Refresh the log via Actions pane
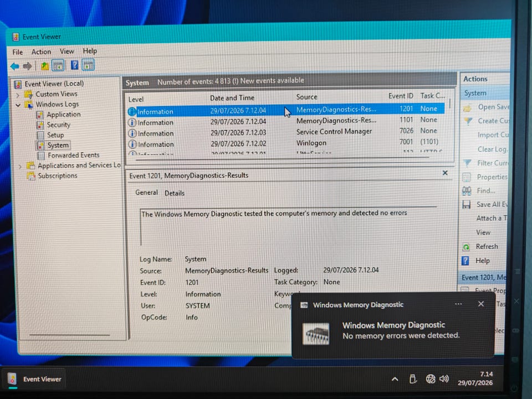 click(480, 247)
